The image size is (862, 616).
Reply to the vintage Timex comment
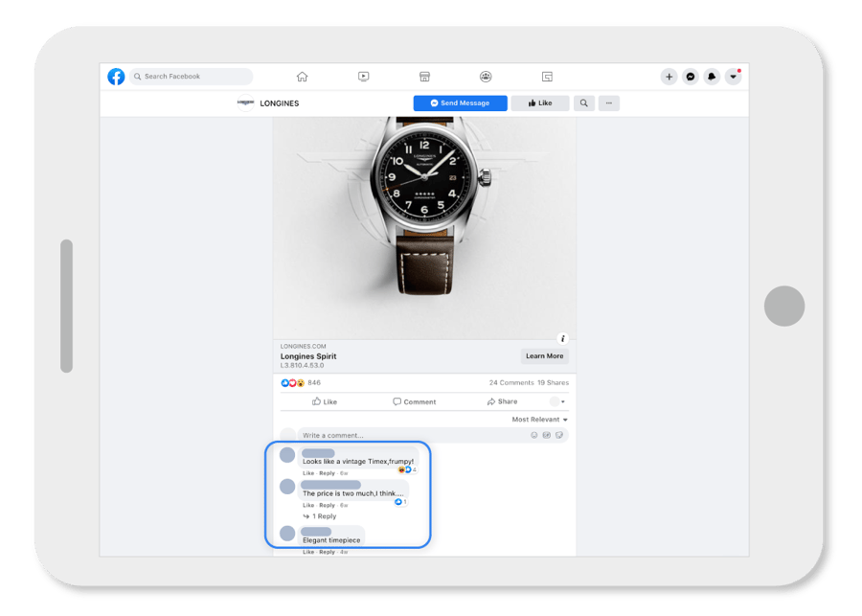328,473
